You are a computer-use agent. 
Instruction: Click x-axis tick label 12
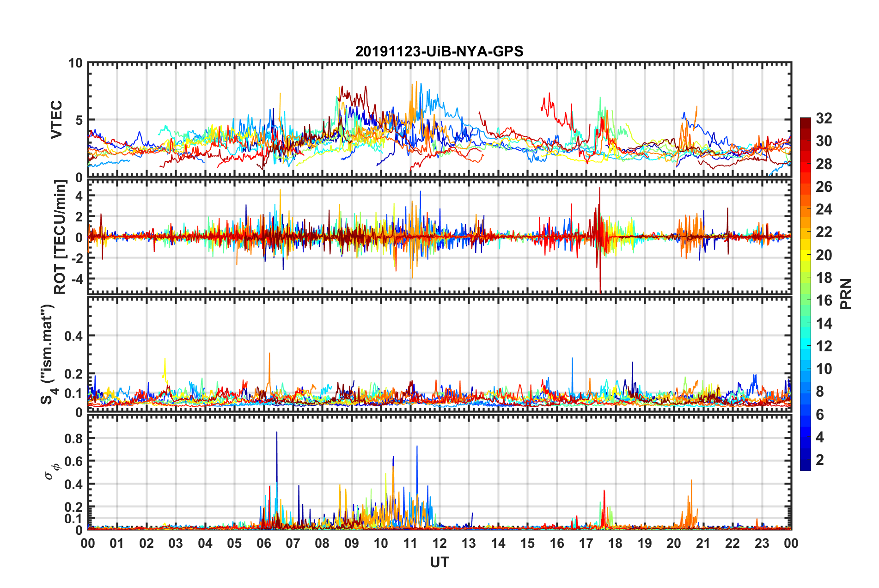click(x=439, y=543)
